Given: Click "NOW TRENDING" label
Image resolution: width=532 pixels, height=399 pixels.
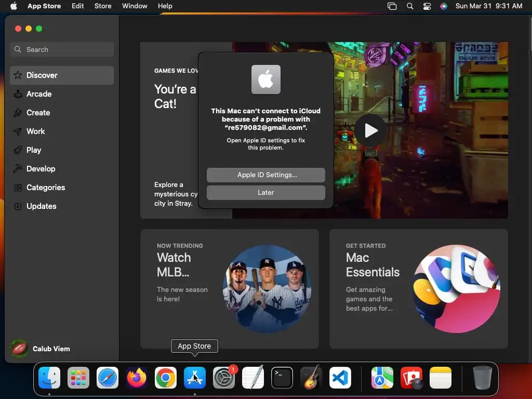Looking at the screenshot, I should pyautogui.click(x=180, y=246).
